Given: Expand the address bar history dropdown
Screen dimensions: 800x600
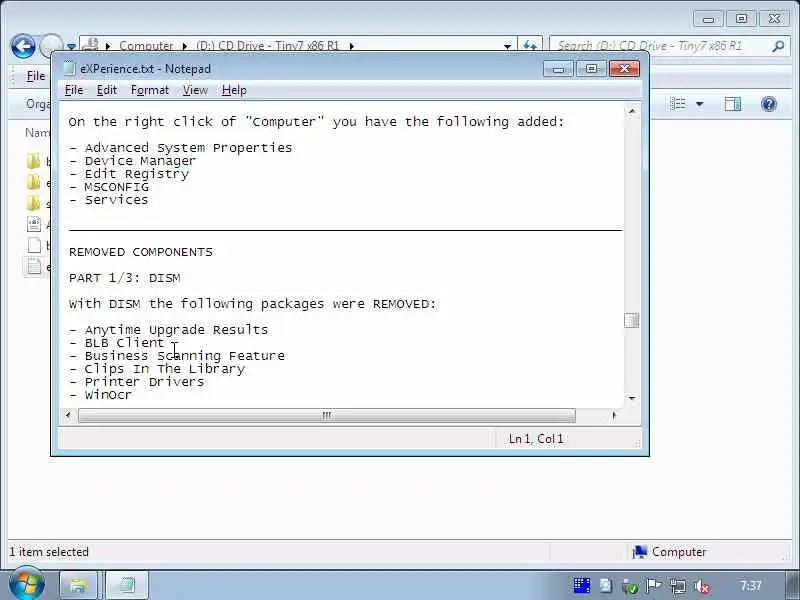Looking at the screenshot, I should pos(507,46).
